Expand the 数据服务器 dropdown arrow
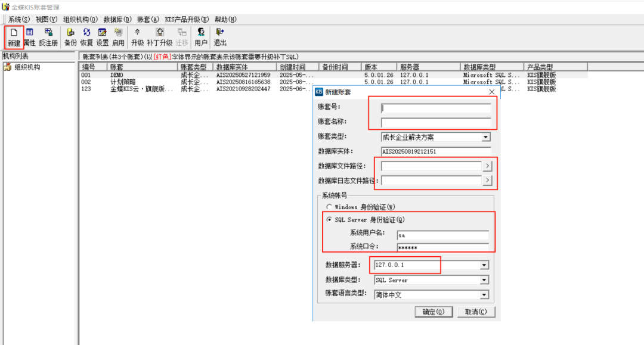The width and height of the screenshot is (644, 345). 484,265
